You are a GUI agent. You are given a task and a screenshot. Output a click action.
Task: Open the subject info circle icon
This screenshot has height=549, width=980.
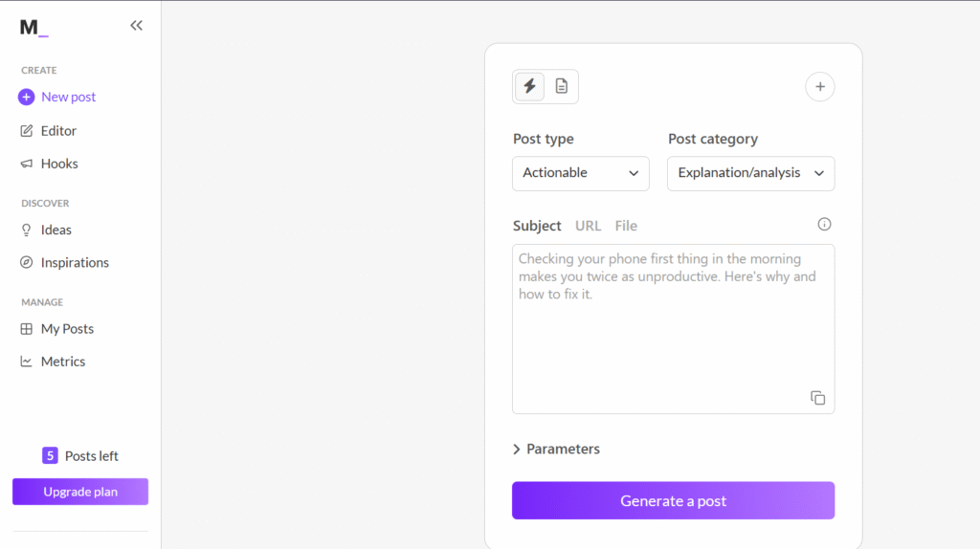pos(824,224)
